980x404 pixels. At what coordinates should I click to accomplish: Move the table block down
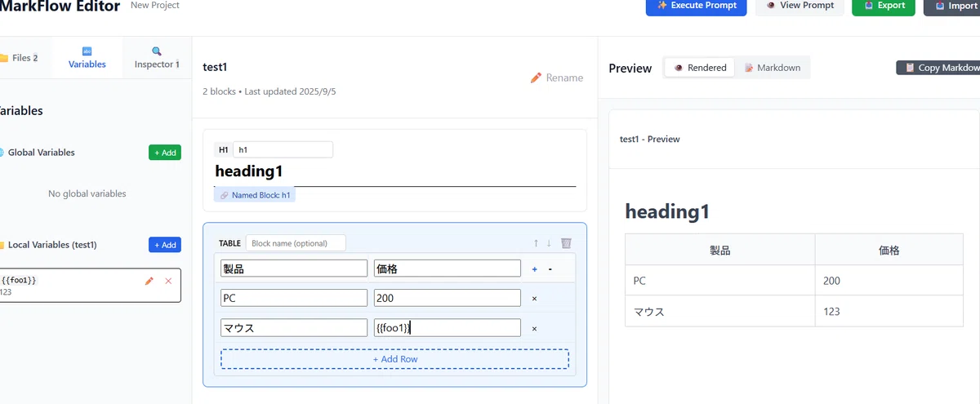point(549,243)
